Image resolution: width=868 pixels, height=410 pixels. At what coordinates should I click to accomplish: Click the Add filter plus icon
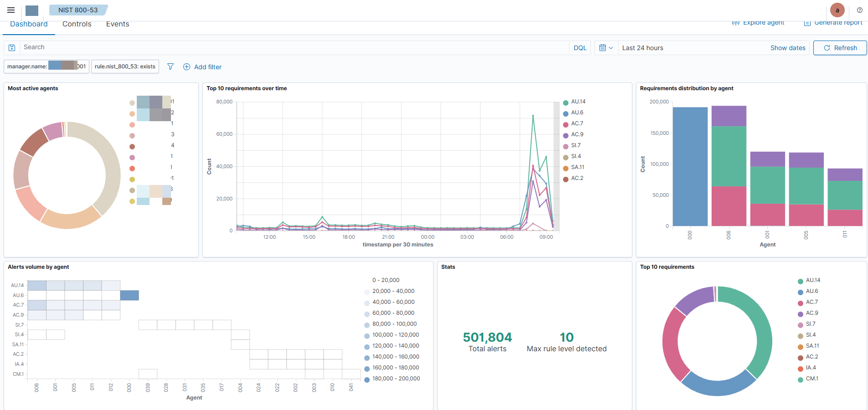[186, 67]
